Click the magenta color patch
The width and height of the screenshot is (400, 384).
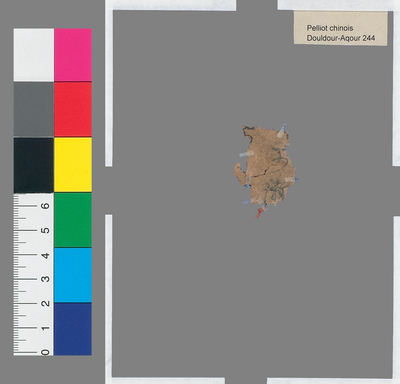[x=73, y=55]
